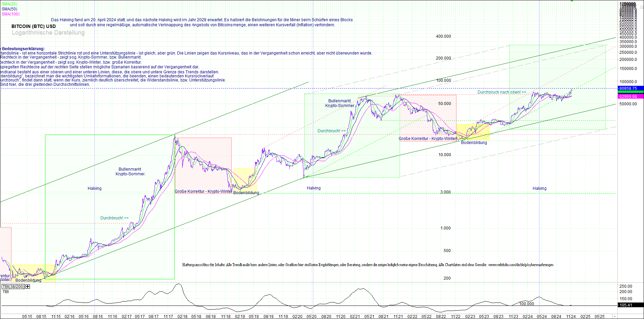Toggle the SMA(20) legend entry

(x=9, y=3)
